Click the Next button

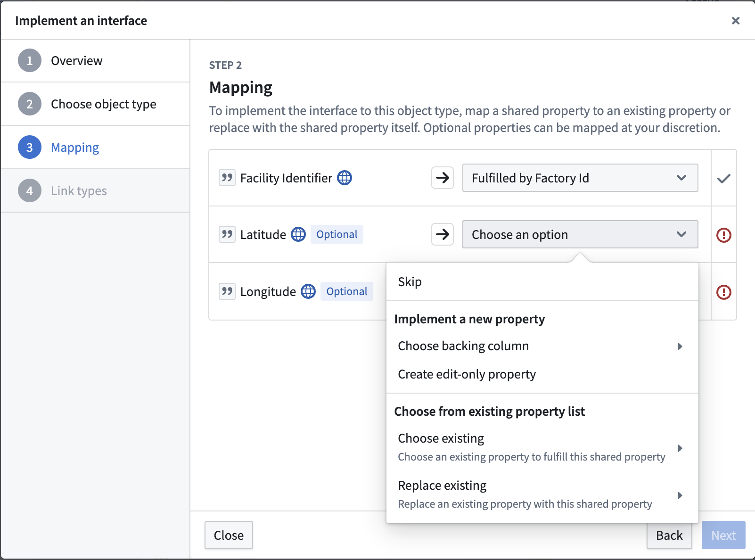tap(723, 535)
